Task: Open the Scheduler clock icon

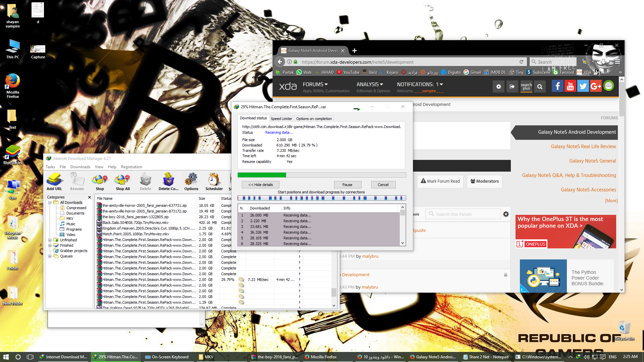Action: 214,181
